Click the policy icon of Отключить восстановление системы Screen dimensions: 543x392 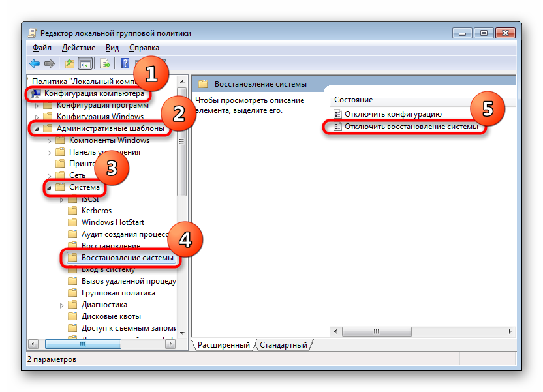click(337, 127)
